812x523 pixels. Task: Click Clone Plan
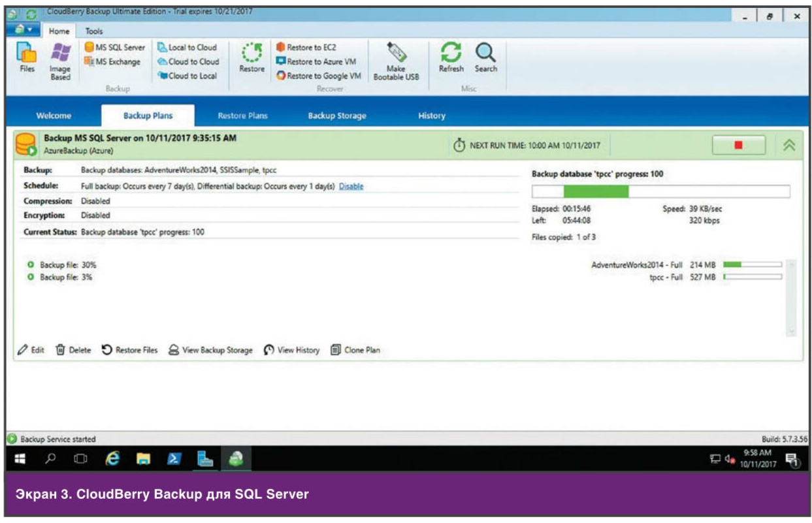click(x=355, y=350)
